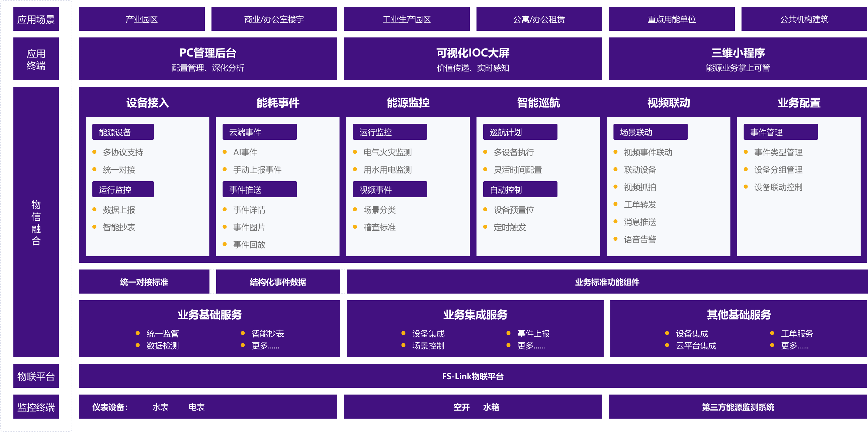Click the 视频事件联动 list item
868x432 pixels.
click(x=648, y=152)
